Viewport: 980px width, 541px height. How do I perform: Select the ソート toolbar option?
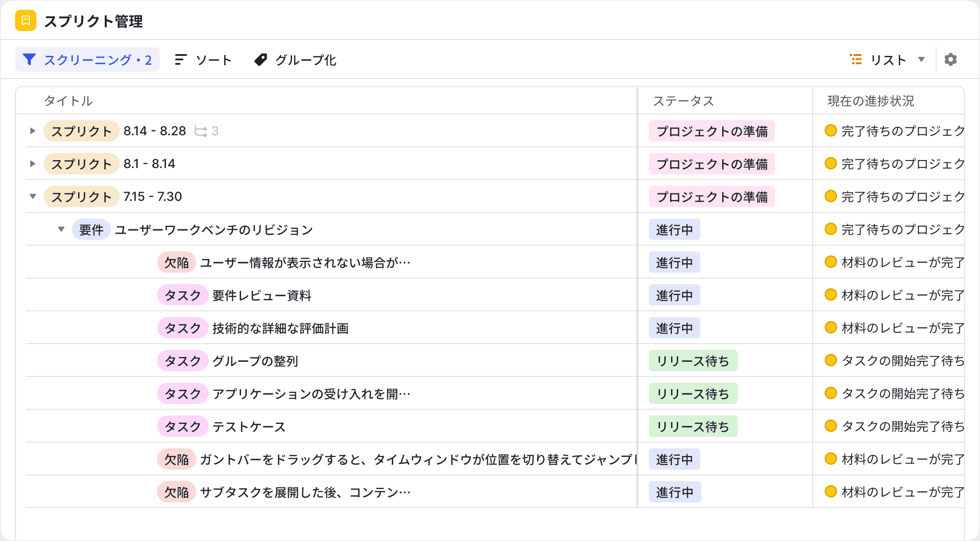[213, 59]
